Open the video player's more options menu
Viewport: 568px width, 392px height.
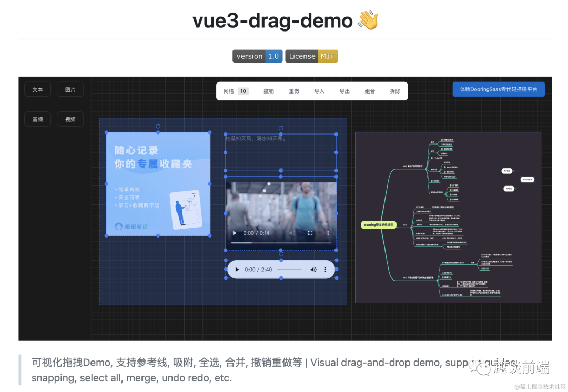coord(328,233)
